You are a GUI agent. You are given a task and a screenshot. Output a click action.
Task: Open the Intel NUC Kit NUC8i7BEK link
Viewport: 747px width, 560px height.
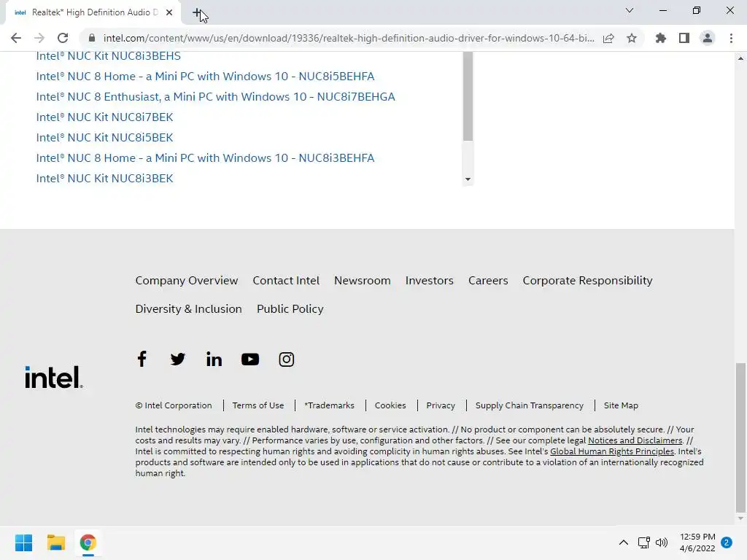(105, 117)
